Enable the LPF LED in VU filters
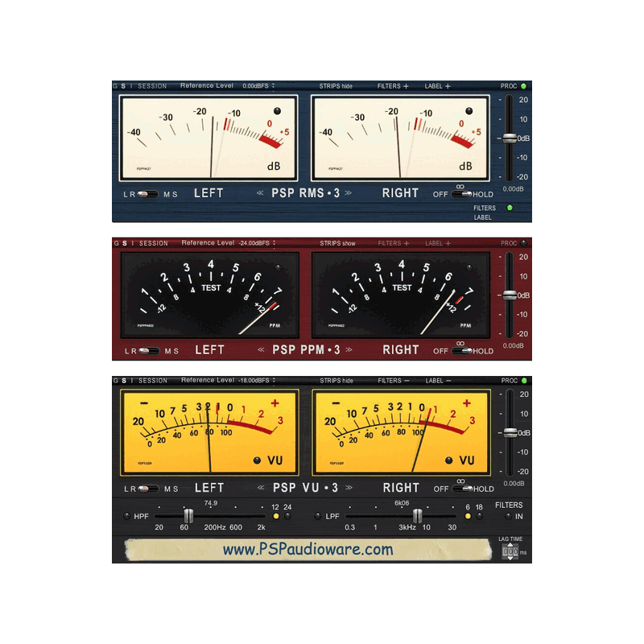Screen dimensions: 644x644 click(317, 516)
